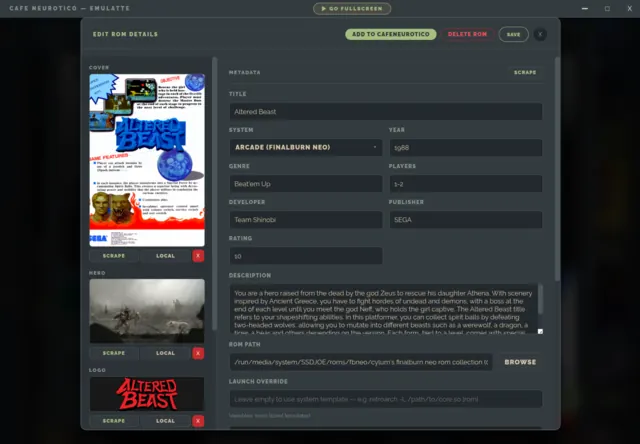Scrape a new logo image
Image resolution: width=640 pixels, height=444 pixels.
(x=114, y=421)
